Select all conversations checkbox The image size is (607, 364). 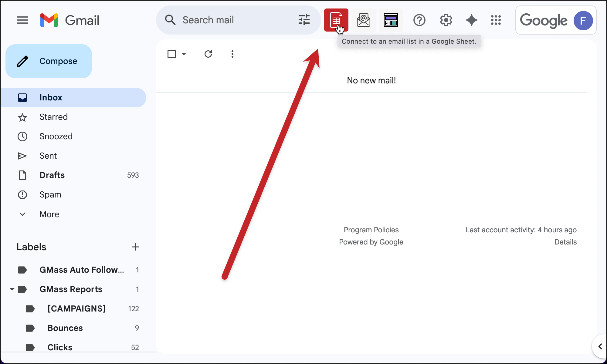point(172,54)
